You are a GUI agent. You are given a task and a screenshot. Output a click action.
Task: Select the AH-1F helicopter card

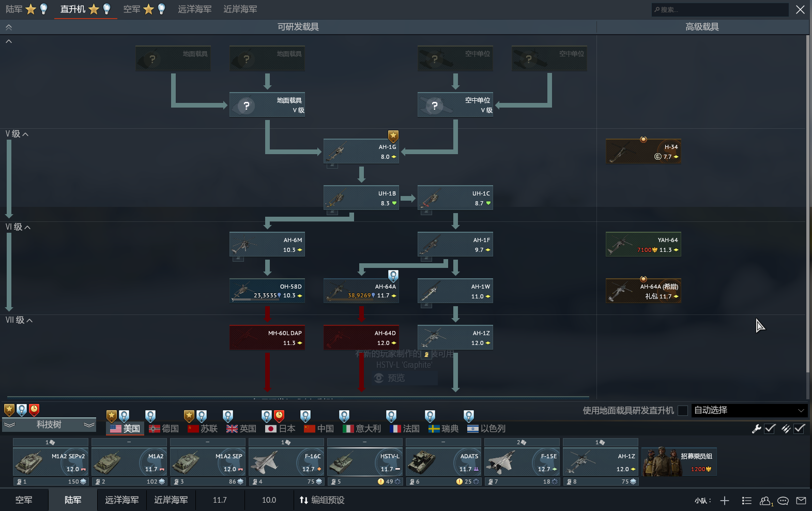point(455,244)
